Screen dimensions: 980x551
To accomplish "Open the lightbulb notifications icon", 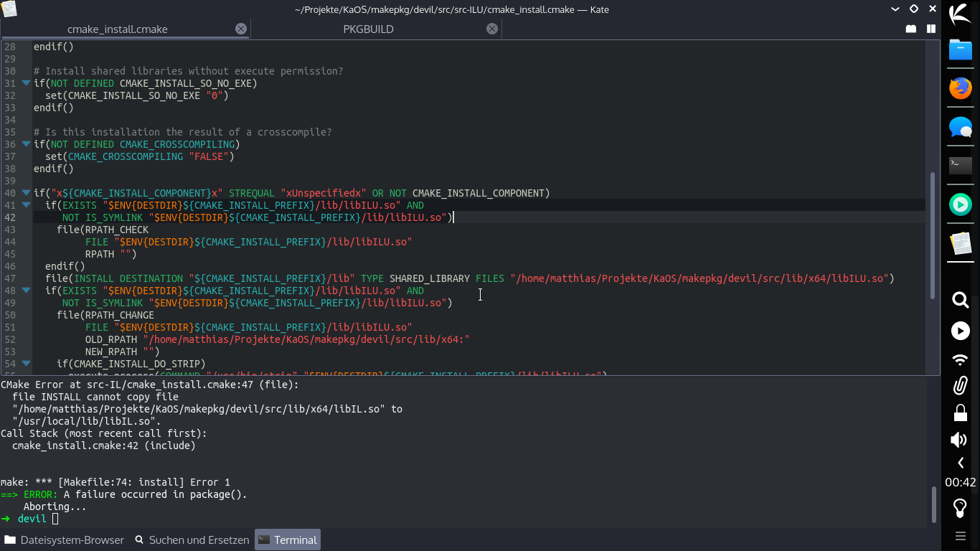I will (x=961, y=508).
